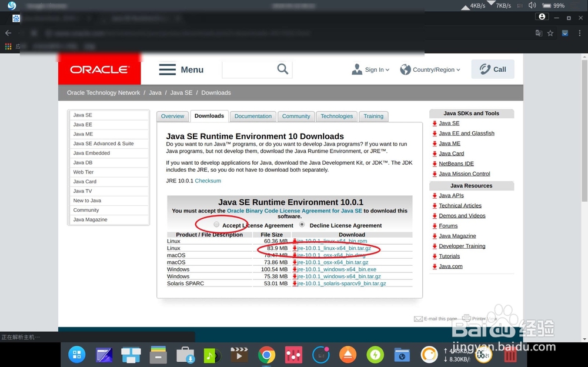Open the green music player icon in dock
Screen dimensions: 588x367
212,355
